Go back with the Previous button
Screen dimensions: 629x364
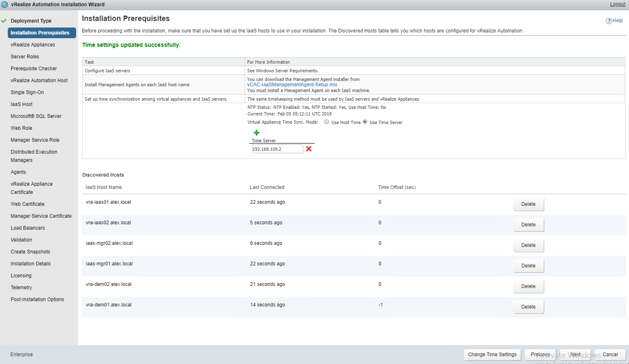click(540, 355)
